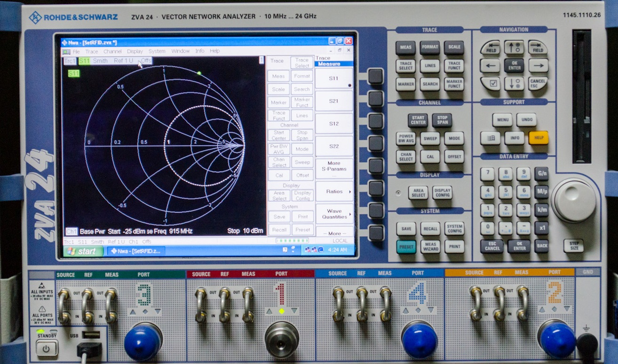Click the on-screen Preset key
Screen dimensions: 618x364
[302, 230]
